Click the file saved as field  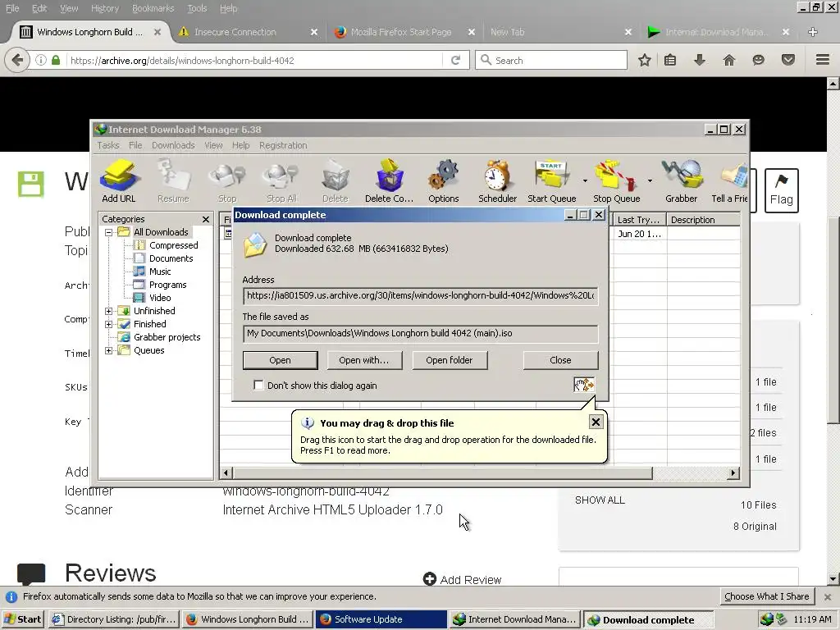click(421, 333)
